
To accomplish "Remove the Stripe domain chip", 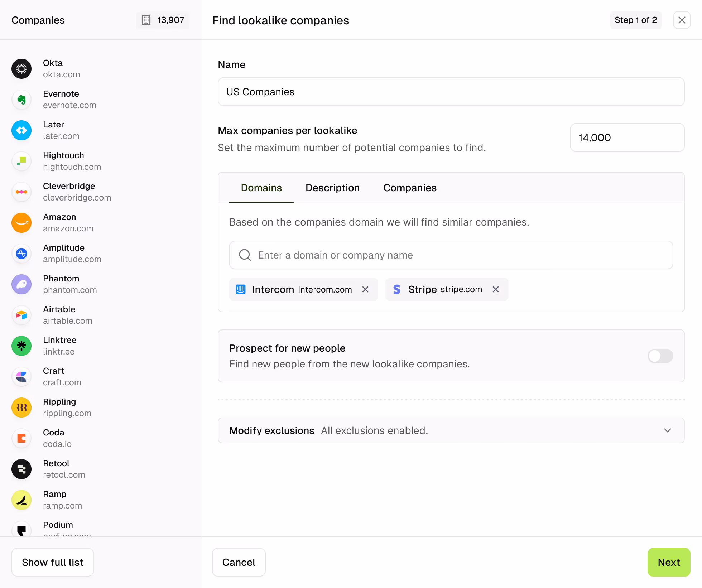I will coord(496,289).
